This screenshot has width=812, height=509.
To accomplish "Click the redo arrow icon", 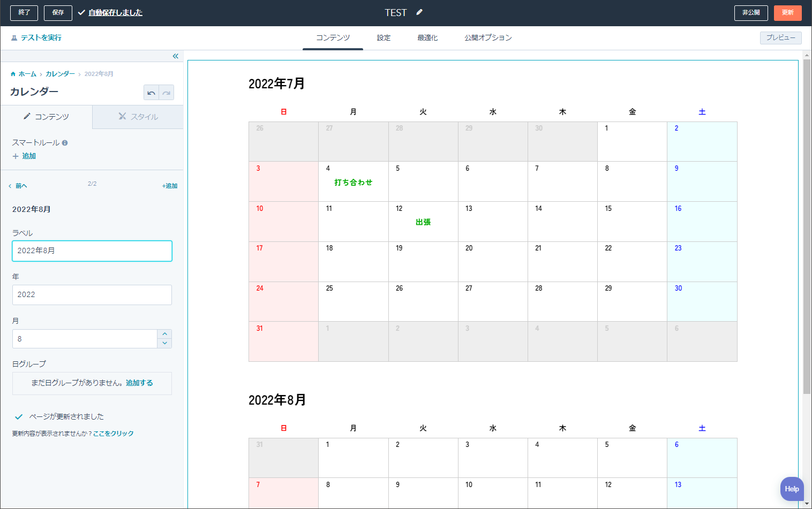I will tap(167, 93).
